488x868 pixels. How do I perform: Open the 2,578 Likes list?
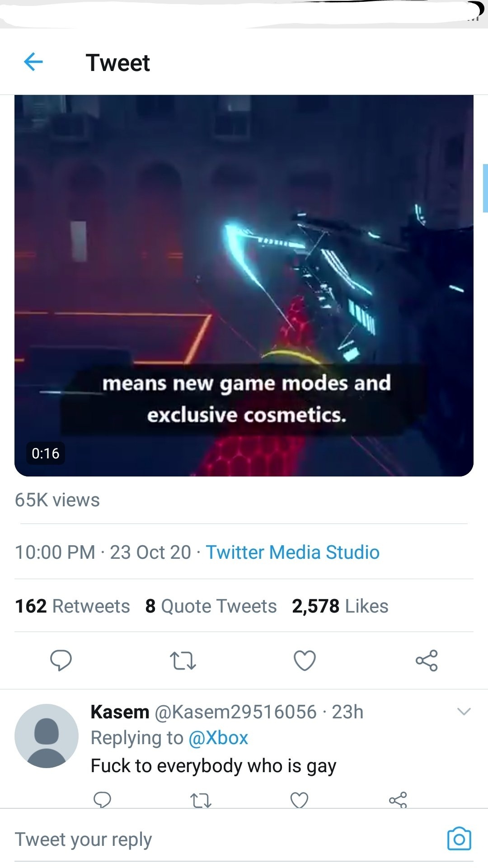click(x=340, y=606)
